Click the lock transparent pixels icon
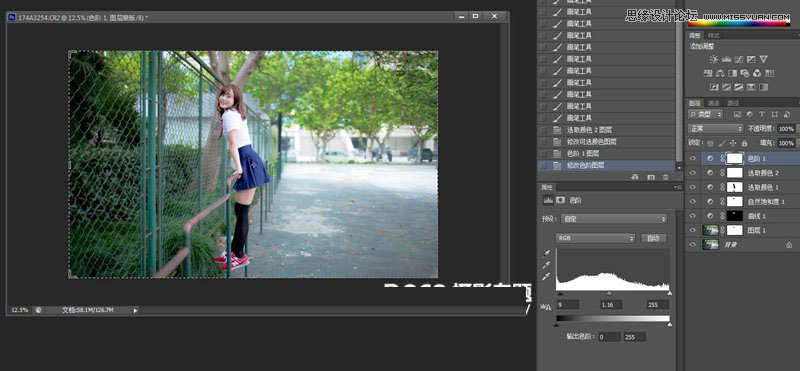The width and height of the screenshot is (800, 371). click(710, 143)
